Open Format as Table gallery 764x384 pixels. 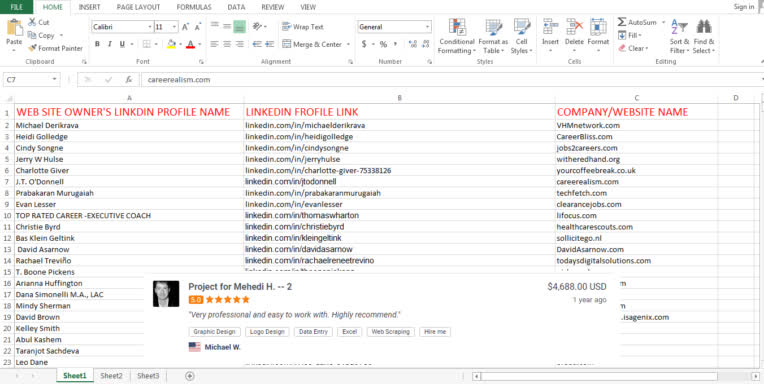click(x=493, y=37)
